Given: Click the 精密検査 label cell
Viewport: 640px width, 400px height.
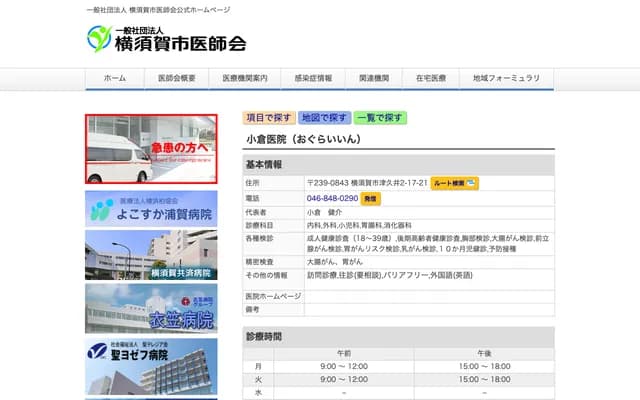Looking at the screenshot, I should point(273,262).
